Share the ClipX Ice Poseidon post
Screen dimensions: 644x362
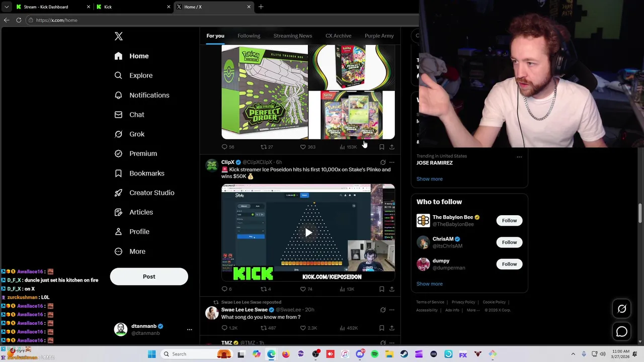click(392, 289)
